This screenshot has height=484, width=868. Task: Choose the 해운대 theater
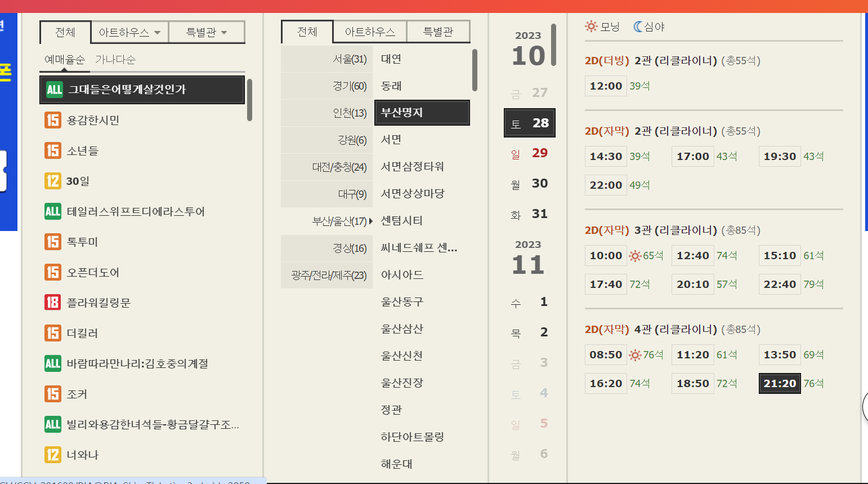pyautogui.click(x=397, y=464)
